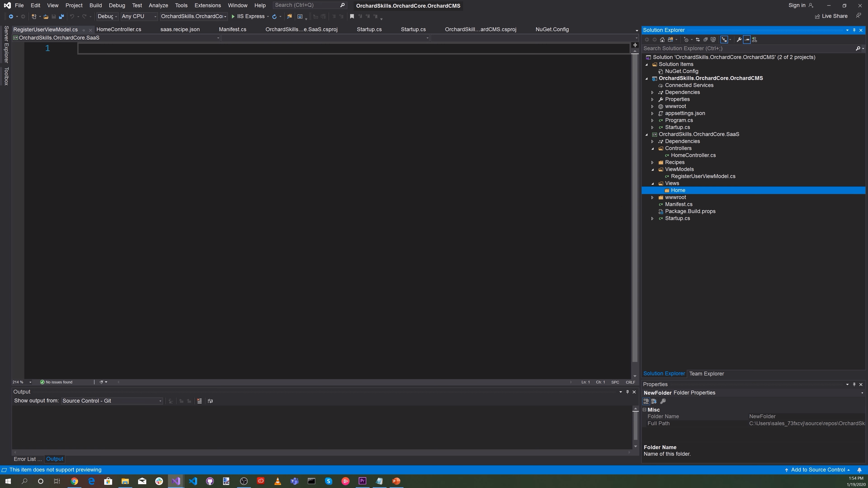Toggle the bookmark icon in toolbar

click(352, 16)
